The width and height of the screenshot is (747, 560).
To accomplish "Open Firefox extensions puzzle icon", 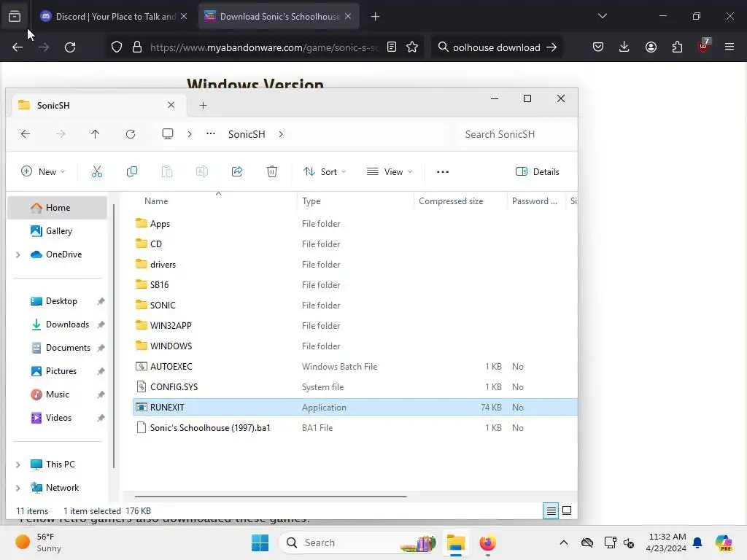I will pyautogui.click(x=678, y=47).
